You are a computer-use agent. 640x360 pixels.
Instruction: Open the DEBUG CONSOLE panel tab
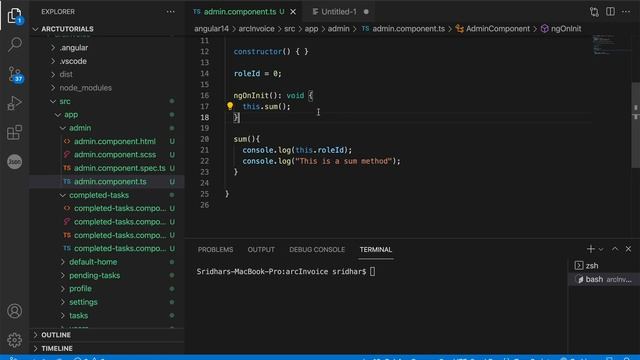tap(317, 249)
